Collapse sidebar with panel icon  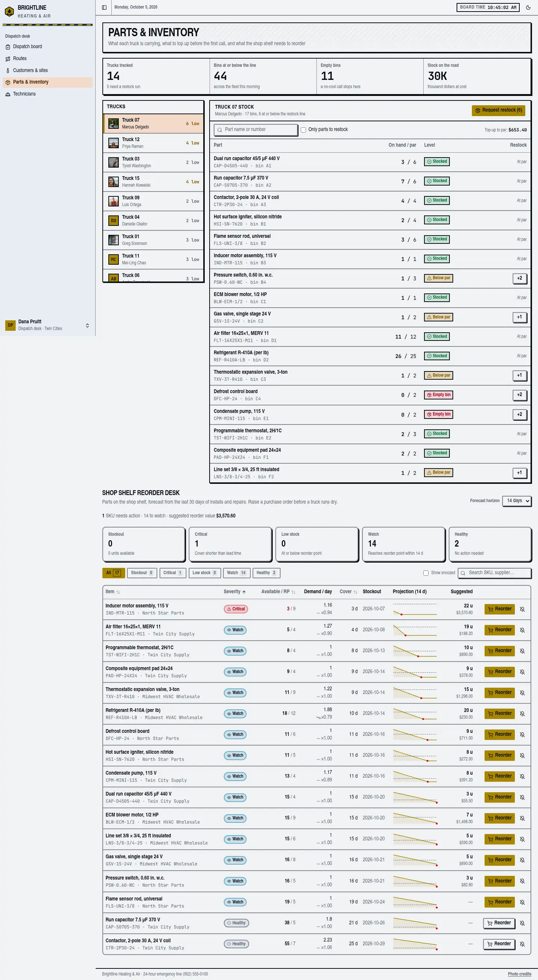[x=104, y=7]
